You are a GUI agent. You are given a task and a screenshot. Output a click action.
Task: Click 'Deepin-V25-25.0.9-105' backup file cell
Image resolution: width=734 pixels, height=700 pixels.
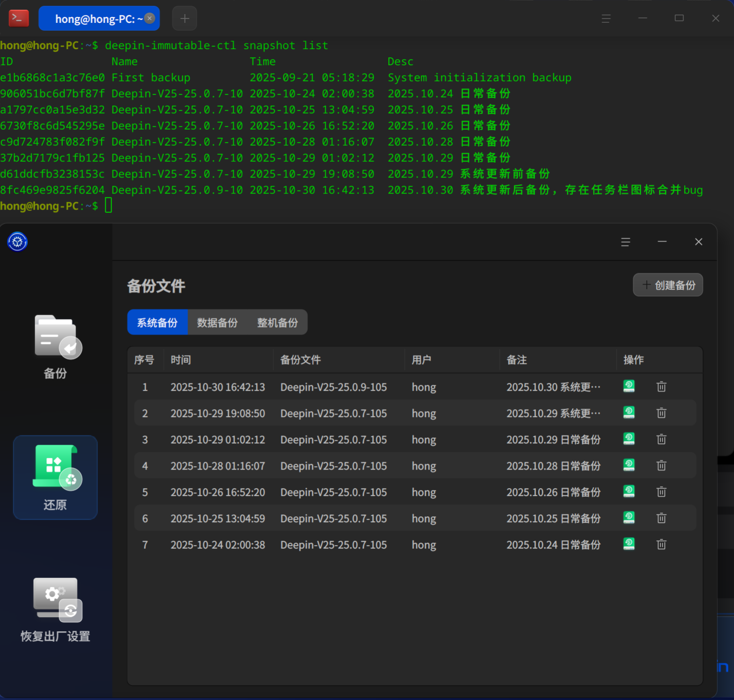334,387
